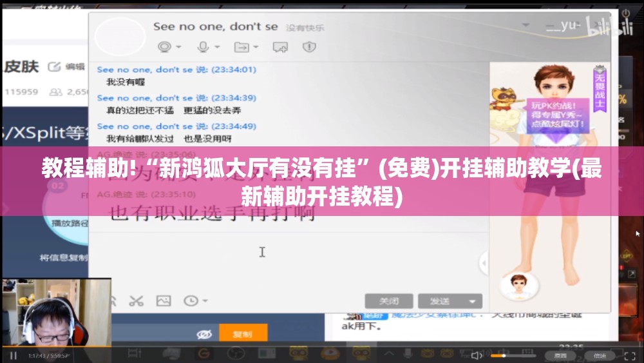Start a video call with the webcam icon

pyautogui.click(x=164, y=47)
